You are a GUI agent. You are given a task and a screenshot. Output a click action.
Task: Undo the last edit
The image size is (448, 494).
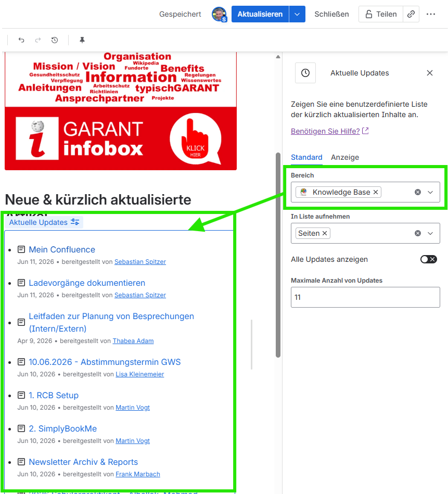point(21,40)
